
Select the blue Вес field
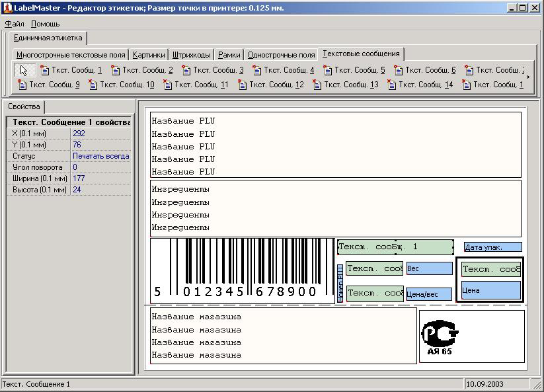pos(430,268)
